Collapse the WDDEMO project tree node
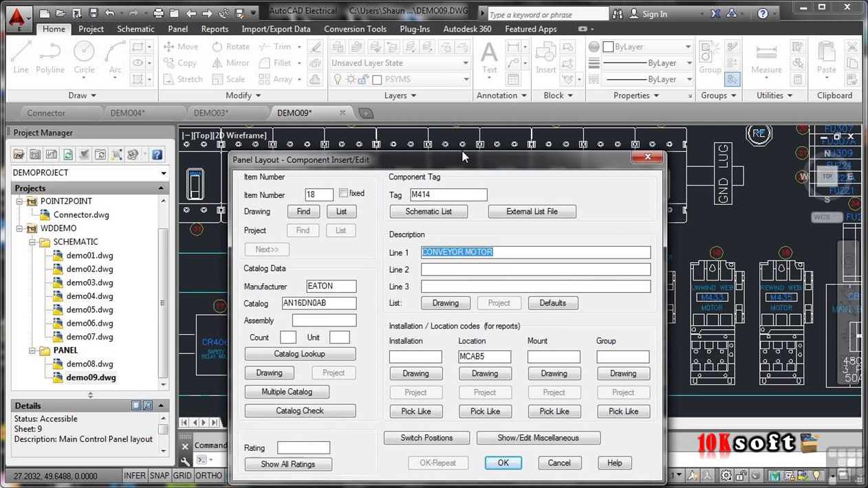Image resolution: width=868 pixels, height=488 pixels. click(x=19, y=229)
